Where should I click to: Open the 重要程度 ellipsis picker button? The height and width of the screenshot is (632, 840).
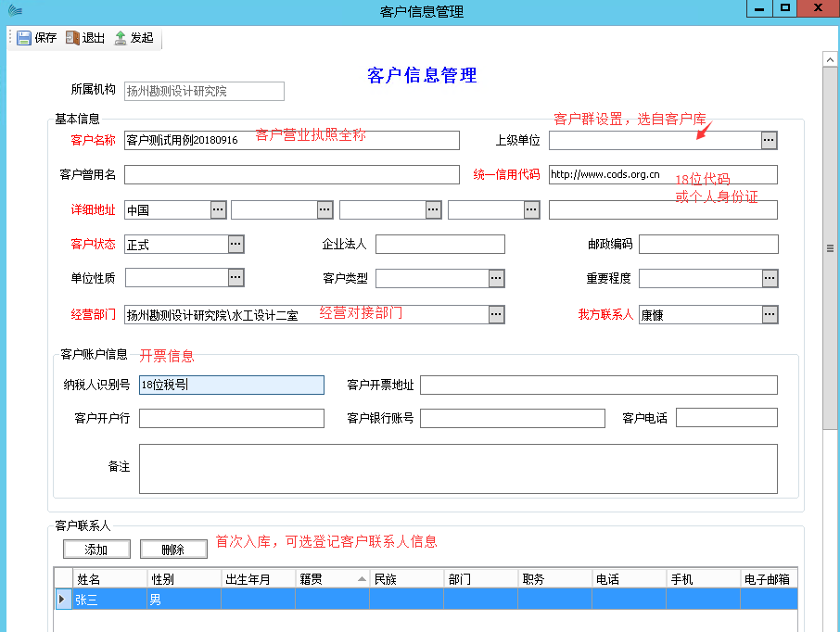770,278
